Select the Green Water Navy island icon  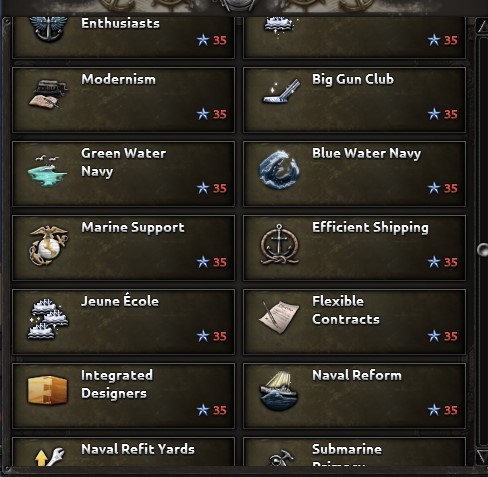point(47,170)
